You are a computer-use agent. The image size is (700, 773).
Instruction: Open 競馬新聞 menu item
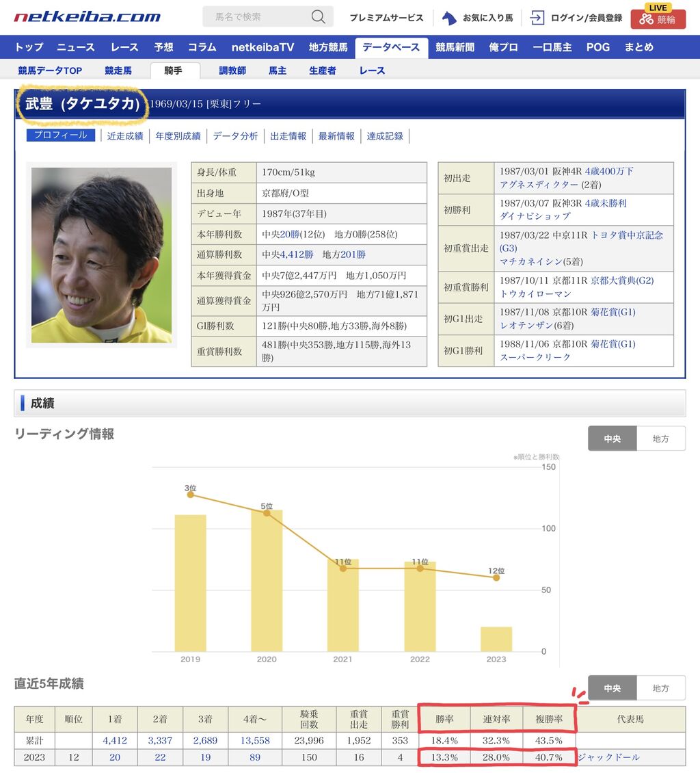click(455, 47)
